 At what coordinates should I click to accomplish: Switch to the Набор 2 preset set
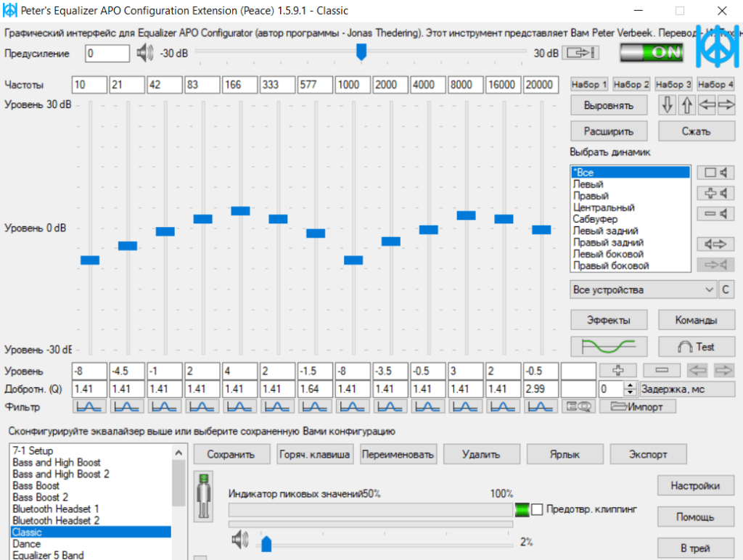coord(630,84)
